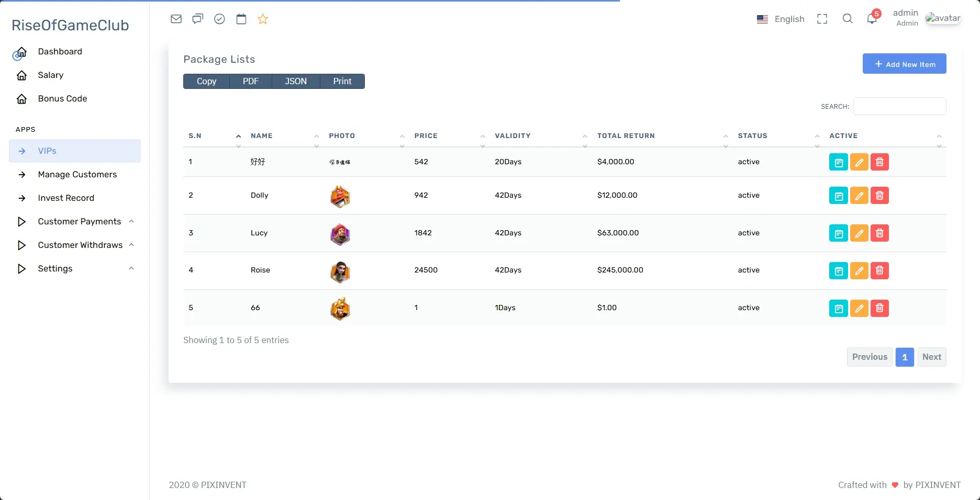Click the Add New Item button

(904, 64)
